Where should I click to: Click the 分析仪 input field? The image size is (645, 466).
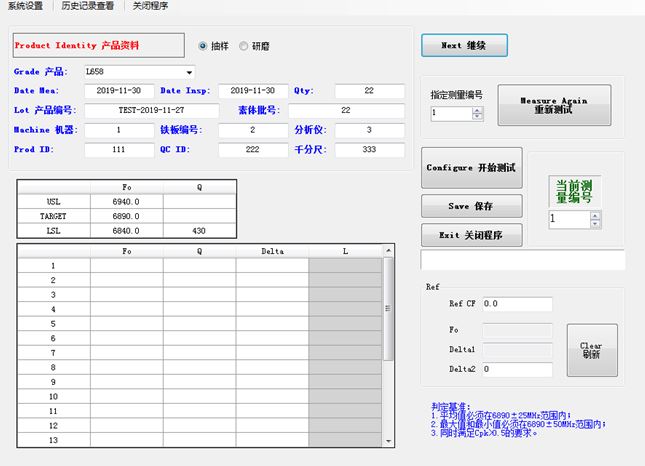pos(369,130)
